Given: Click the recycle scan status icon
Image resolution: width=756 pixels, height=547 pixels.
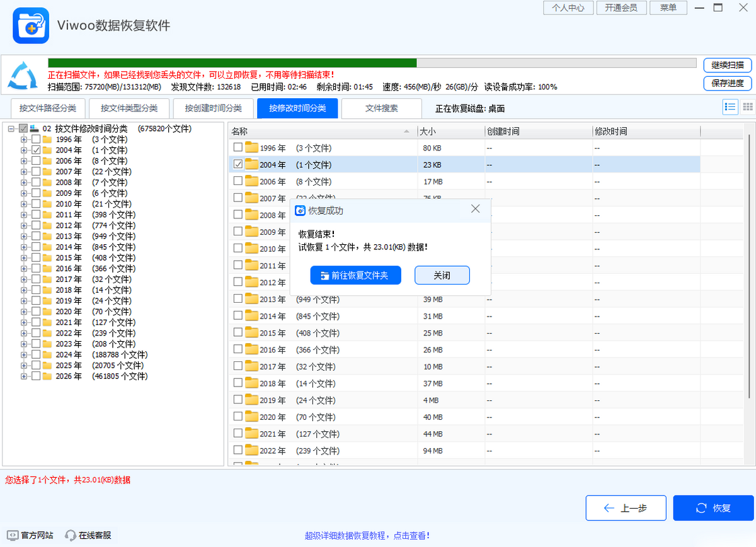Looking at the screenshot, I should pyautogui.click(x=23, y=75).
